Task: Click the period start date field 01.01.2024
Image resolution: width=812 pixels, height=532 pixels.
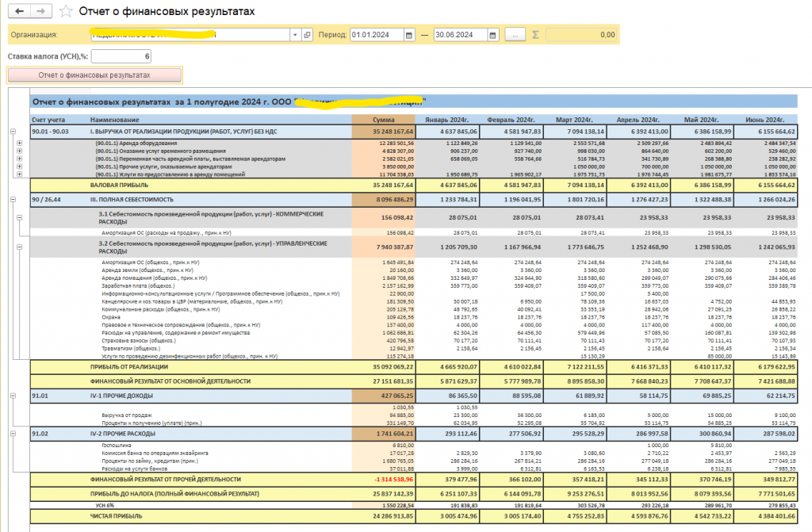Action: click(377, 35)
